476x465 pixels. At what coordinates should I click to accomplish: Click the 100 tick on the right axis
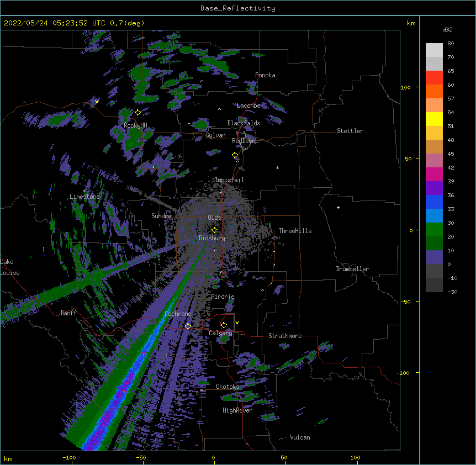(x=405, y=87)
